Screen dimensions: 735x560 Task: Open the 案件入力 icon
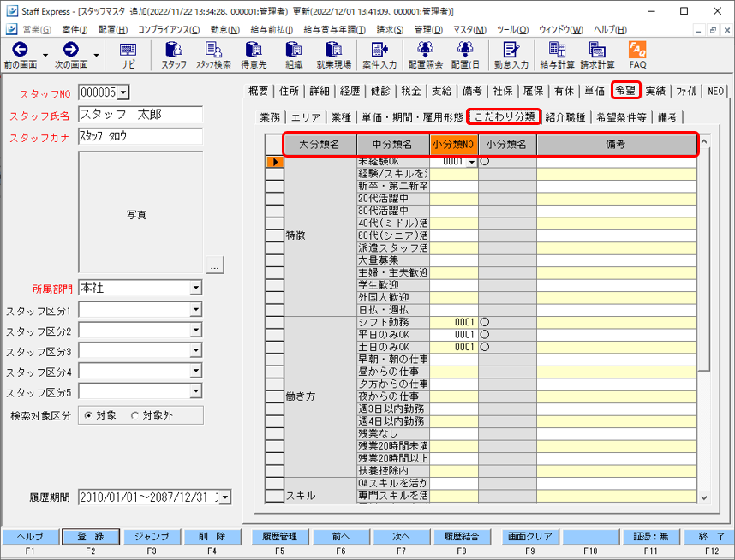pos(379,56)
